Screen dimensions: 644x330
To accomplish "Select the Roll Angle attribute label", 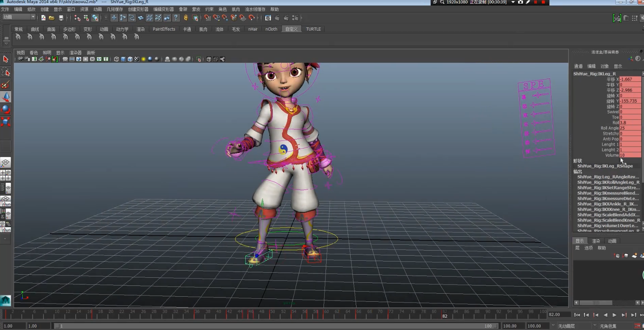I will tap(610, 128).
